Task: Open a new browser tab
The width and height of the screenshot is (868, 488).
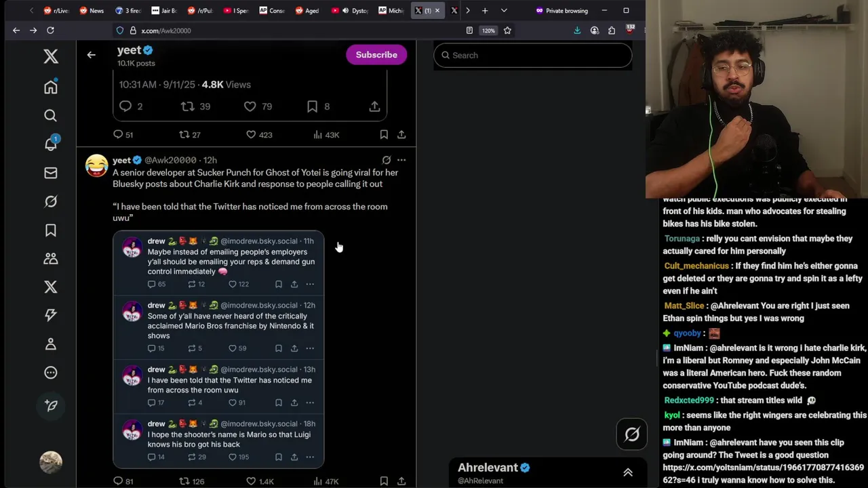Action: (485, 10)
